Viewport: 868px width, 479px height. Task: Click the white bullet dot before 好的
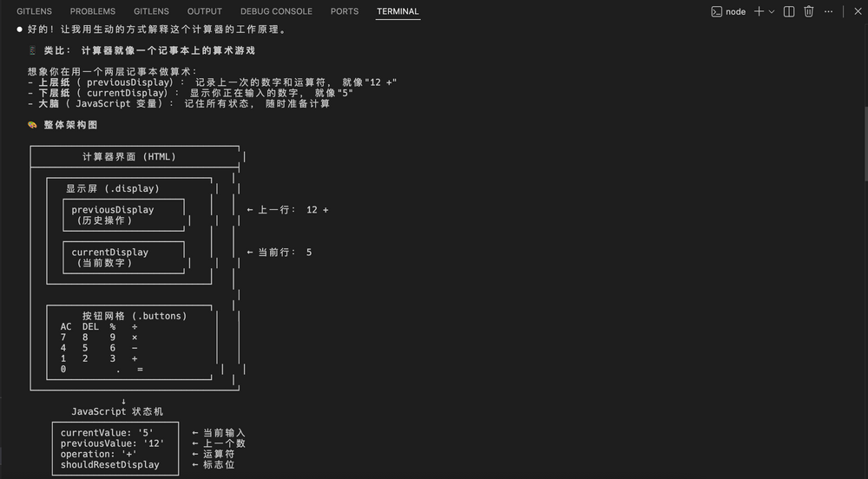(19, 30)
